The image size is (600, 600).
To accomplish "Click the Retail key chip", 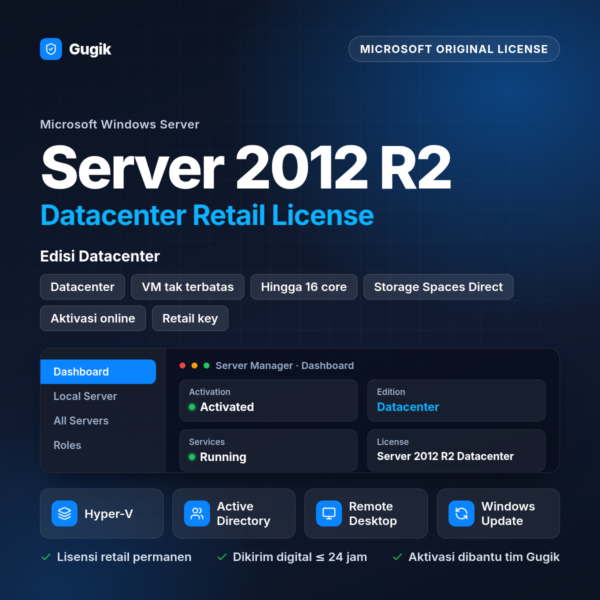I will tap(190, 318).
